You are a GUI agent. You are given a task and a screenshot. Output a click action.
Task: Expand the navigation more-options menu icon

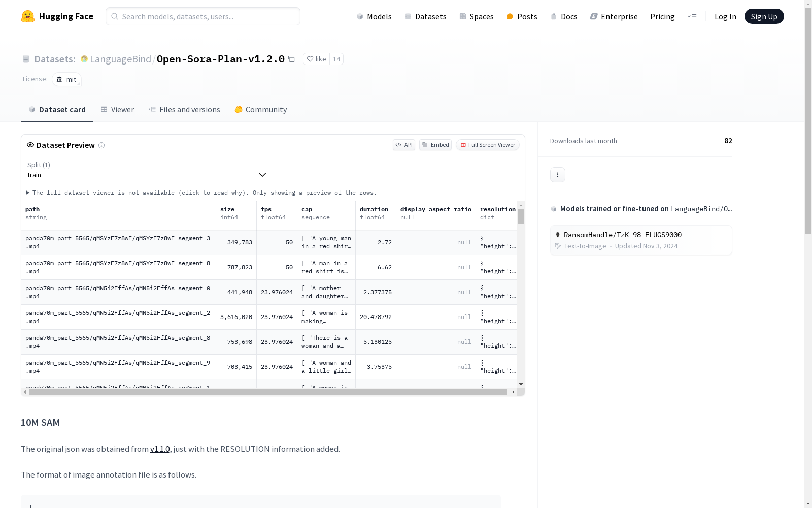[x=692, y=16]
